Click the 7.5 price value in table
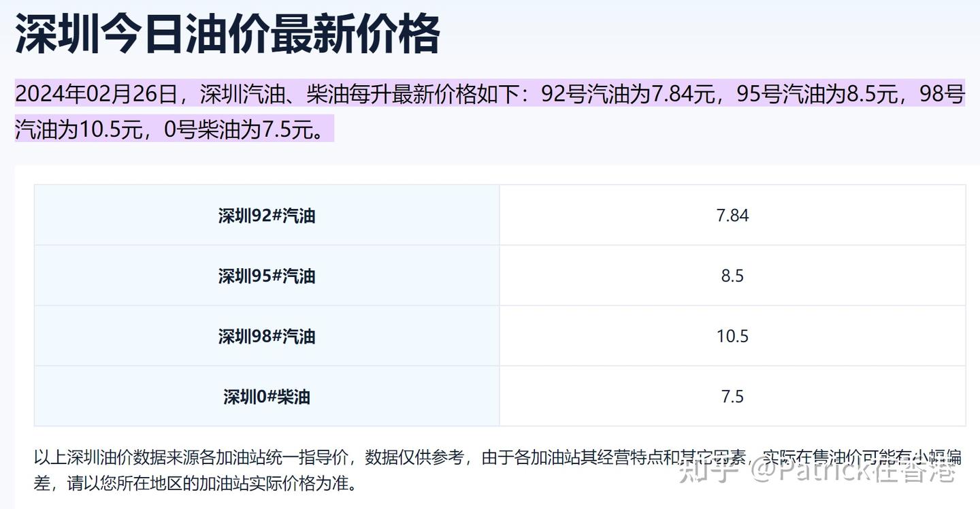The image size is (980, 509). point(732,396)
